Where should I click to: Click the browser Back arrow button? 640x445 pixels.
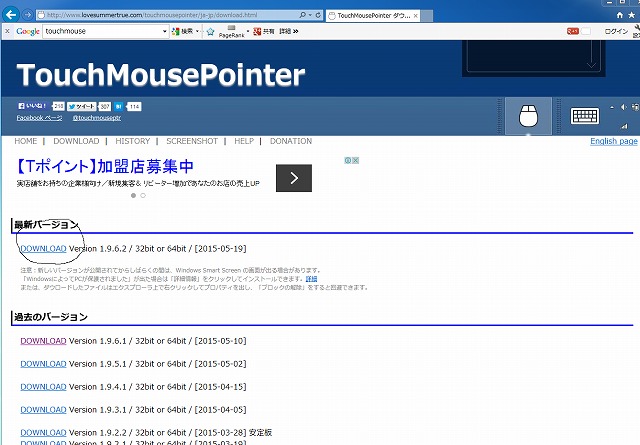point(11,15)
